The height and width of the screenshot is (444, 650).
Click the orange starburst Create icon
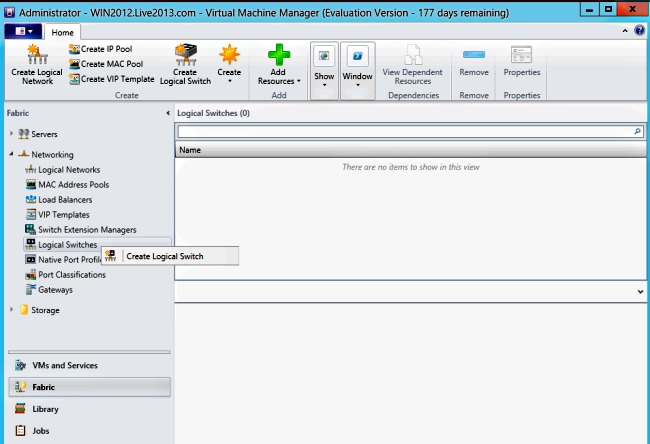(x=229, y=55)
